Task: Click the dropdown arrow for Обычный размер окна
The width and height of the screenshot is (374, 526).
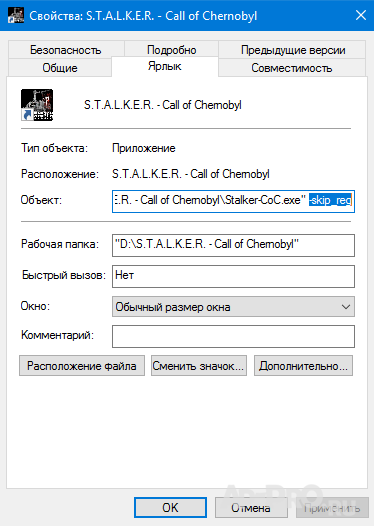Action: [346, 307]
